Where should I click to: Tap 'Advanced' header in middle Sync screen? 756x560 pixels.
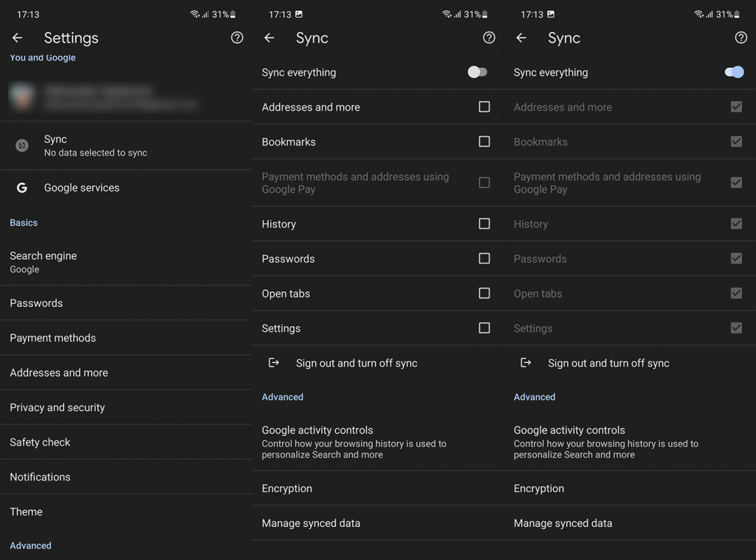point(283,397)
